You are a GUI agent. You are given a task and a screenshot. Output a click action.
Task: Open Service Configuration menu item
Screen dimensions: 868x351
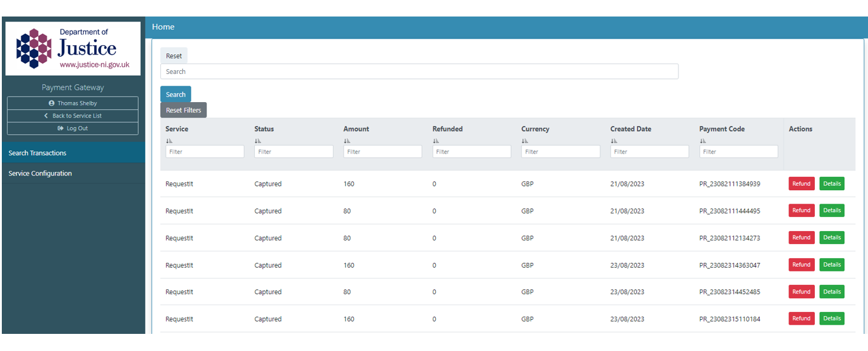(73, 174)
